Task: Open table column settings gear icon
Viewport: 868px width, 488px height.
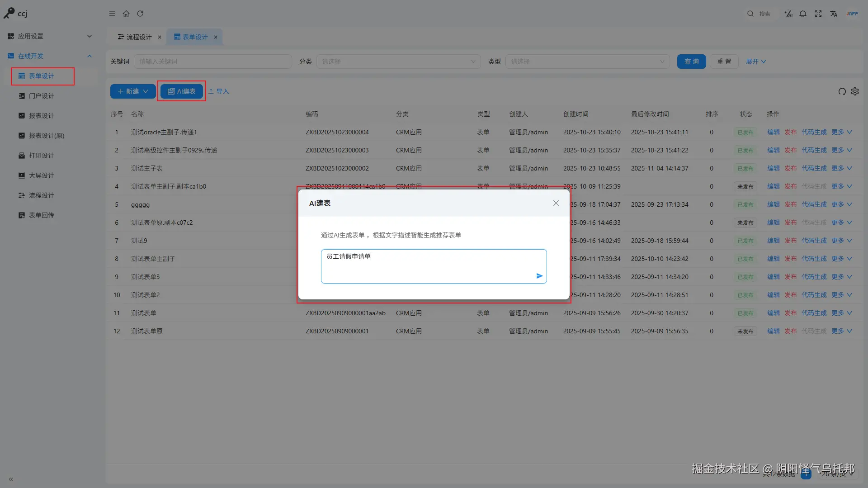Action: tap(855, 91)
